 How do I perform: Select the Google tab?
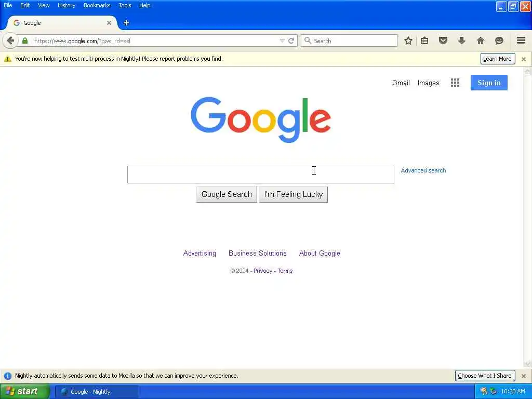click(62, 23)
